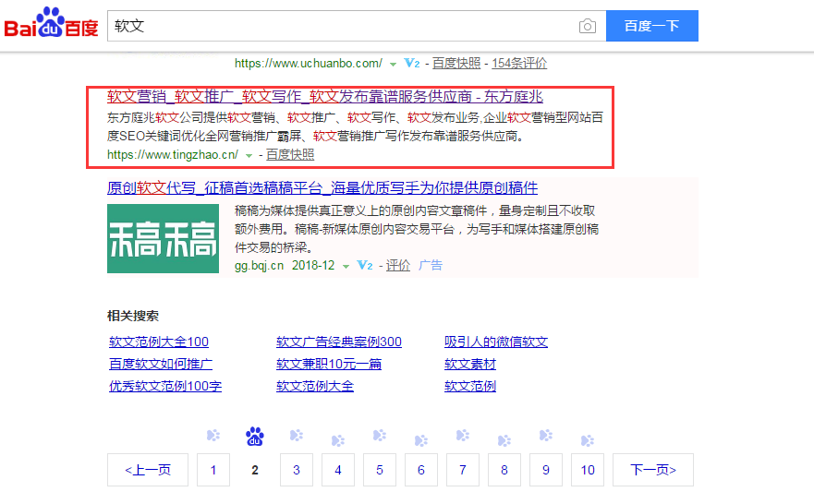Image resolution: width=814 pixels, height=504 pixels.
Task: Click paw icon above page 10
Action: [588, 438]
